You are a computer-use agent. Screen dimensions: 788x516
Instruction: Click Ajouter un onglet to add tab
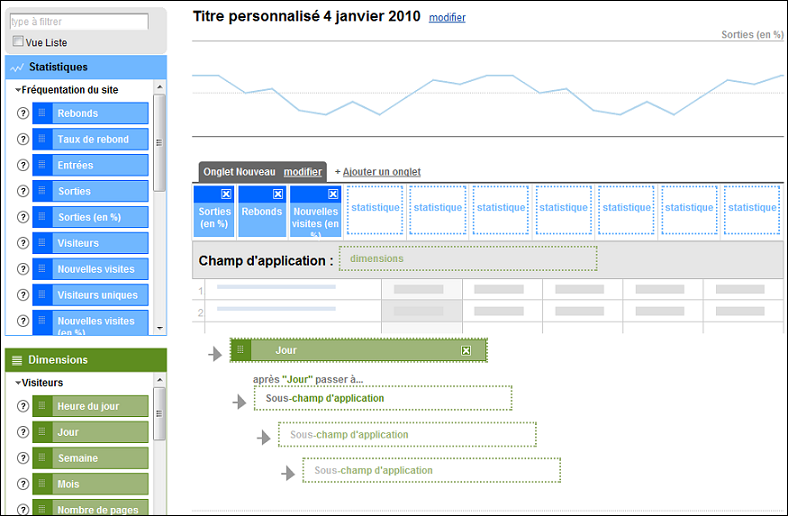[x=381, y=172]
